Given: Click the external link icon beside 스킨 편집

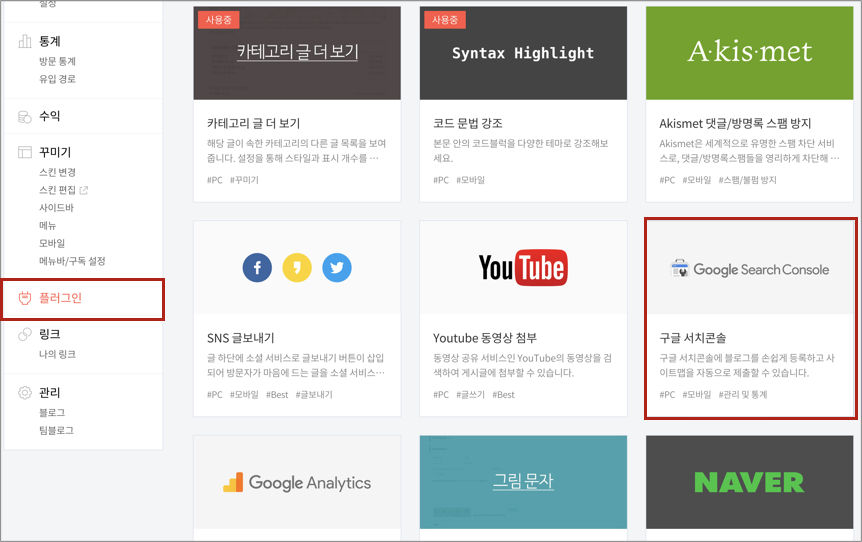Looking at the screenshot, I should (84, 190).
